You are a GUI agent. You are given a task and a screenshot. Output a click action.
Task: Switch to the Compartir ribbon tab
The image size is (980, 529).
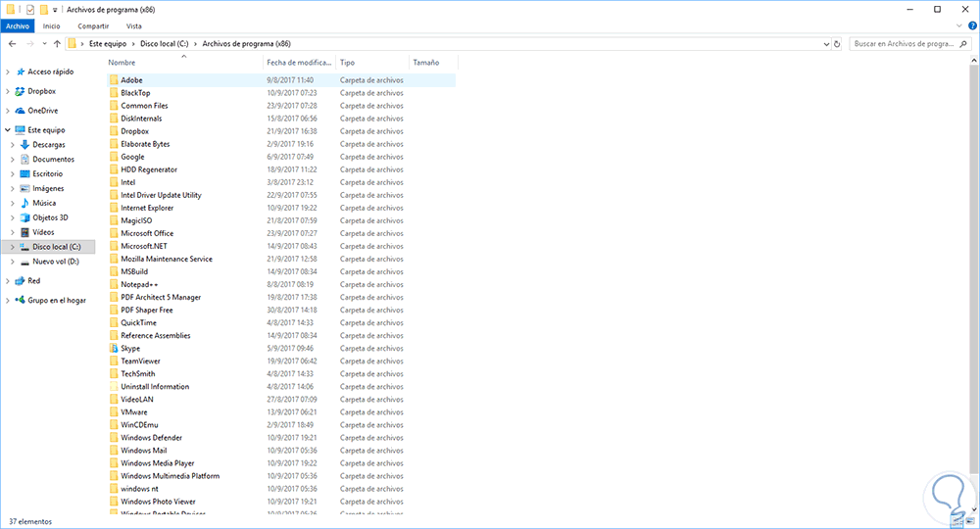93,26
